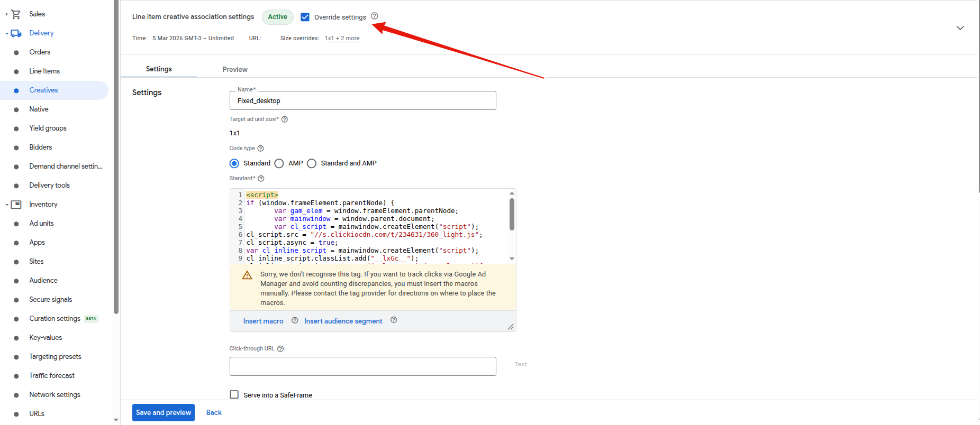Click the Target ad unit size help icon
This screenshot has height=425, width=980.
pos(285,119)
